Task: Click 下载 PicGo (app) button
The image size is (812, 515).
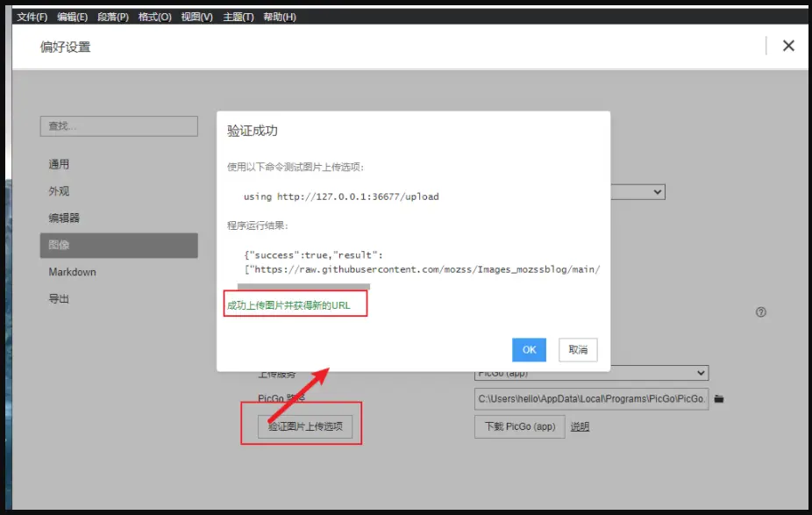Action: point(519,426)
